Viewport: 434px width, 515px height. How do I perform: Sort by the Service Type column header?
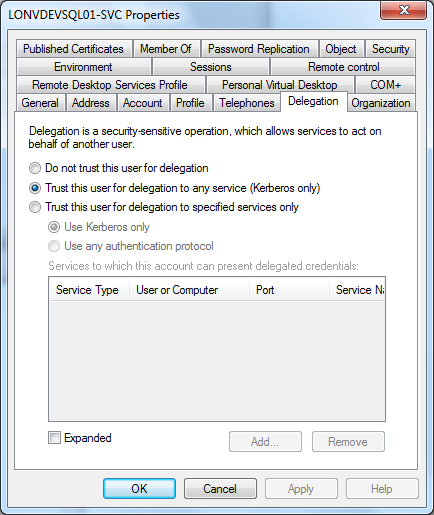[x=89, y=290]
